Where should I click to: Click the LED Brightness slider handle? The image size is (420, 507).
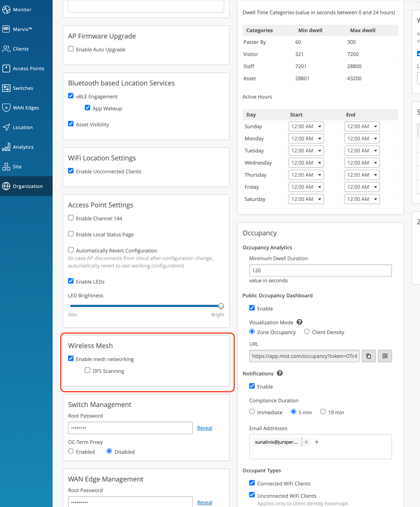[x=221, y=306]
